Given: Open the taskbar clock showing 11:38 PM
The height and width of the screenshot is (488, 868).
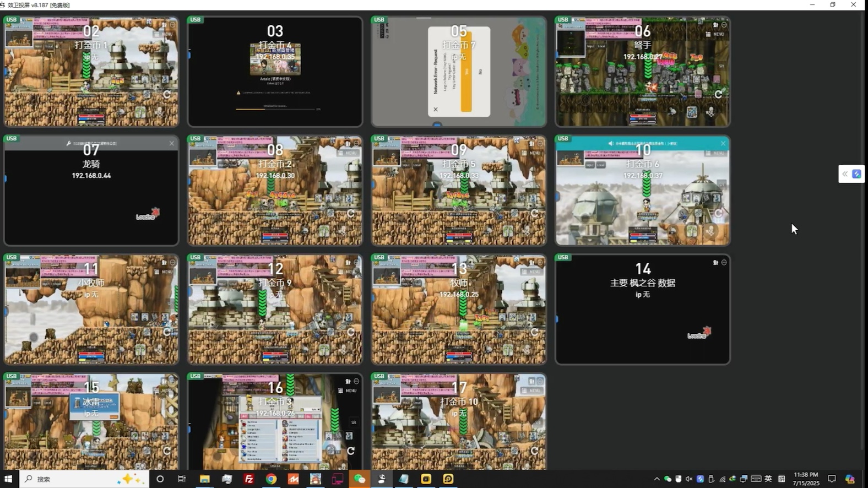Looking at the screenshot, I should [806, 479].
